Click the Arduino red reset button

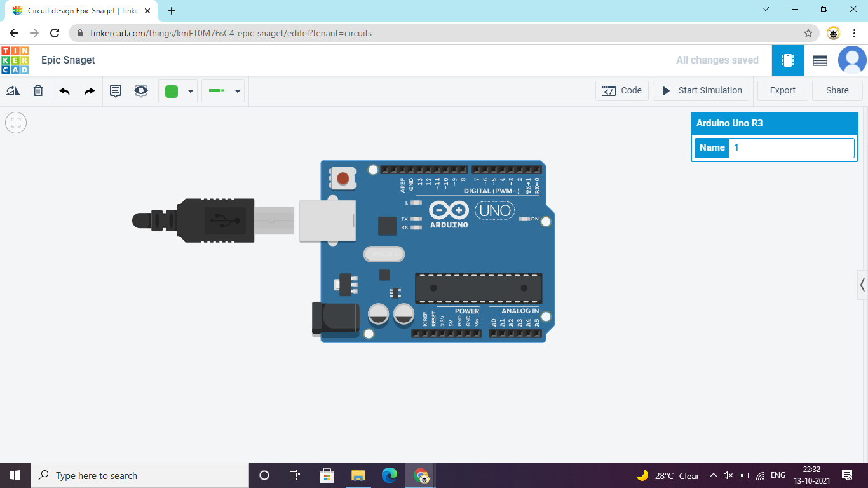[x=343, y=179]
